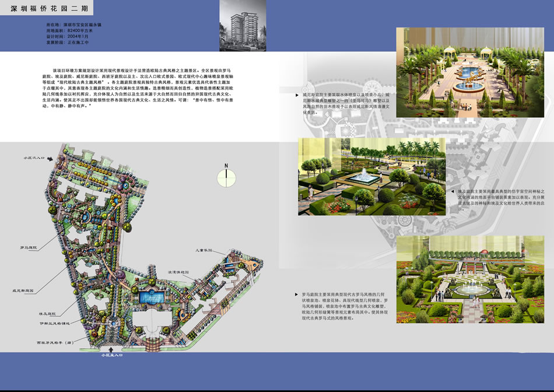Image resolution: width=554 pixels, height=392 pixels.
Task: Click the 西班牙风格亭（廊）label
Action: [x=55, y=342]
